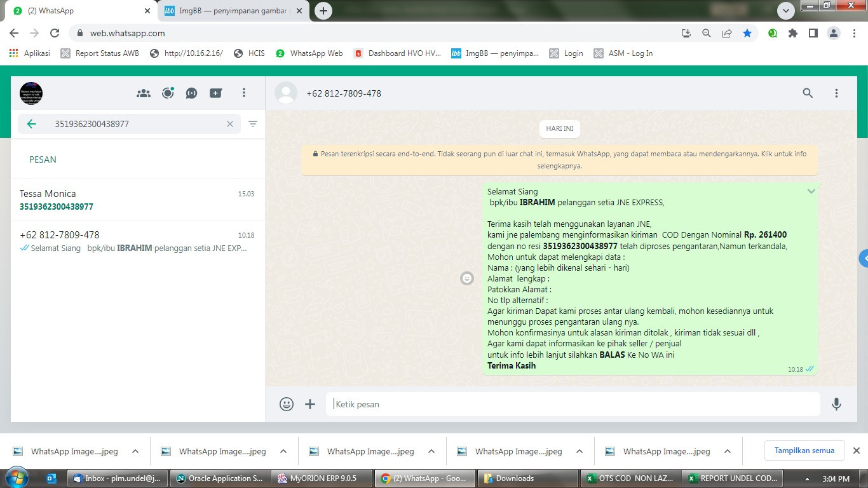Open WhatsApp Communities icon
Viewport: 868px width, 488px height.
click(144, 93)
